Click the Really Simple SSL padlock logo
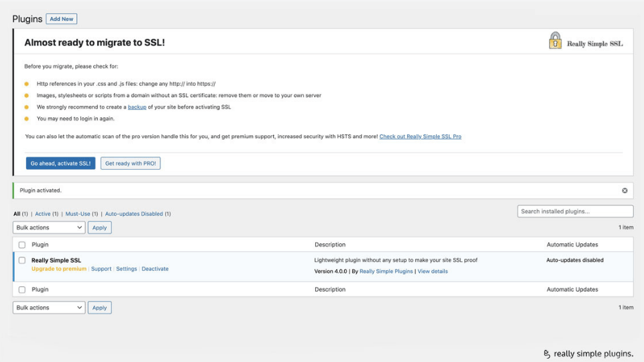This screenshot has width=644, height=362. [555, 41]
